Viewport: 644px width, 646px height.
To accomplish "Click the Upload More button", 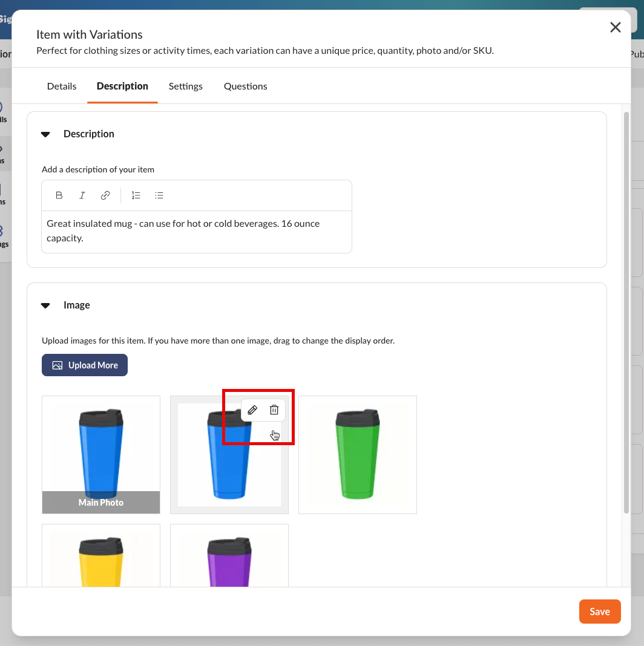I will (85, 365).
